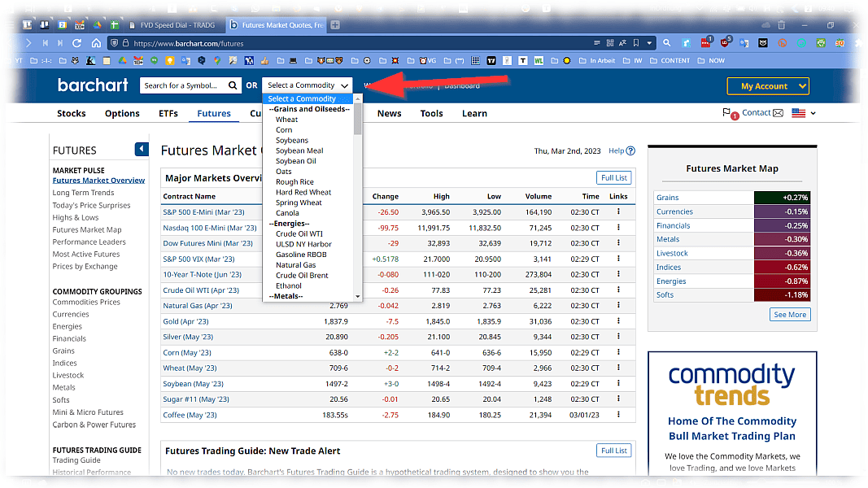The image size is (868, 488).
Task: Click See More under Futures Market Map
Action: pos(789,314)
